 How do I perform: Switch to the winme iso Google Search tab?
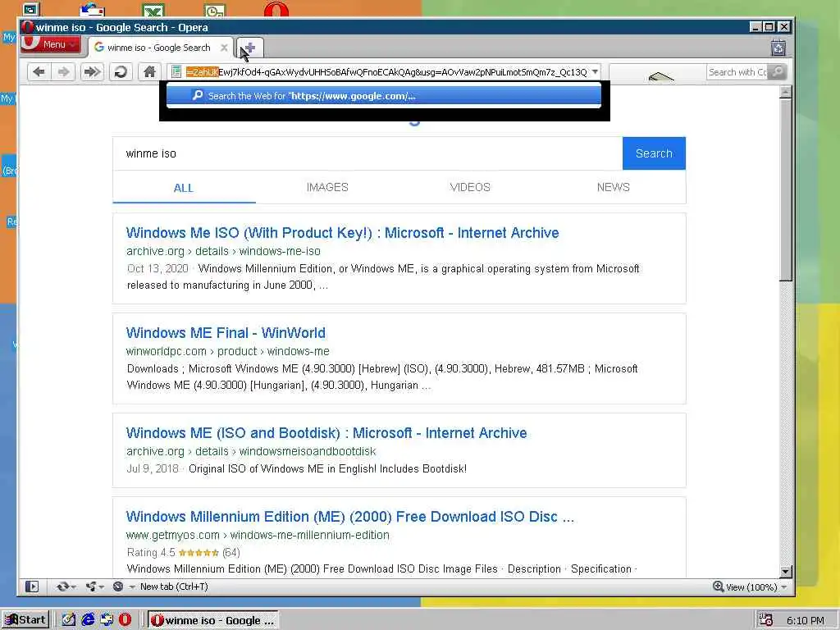point(158,48)
